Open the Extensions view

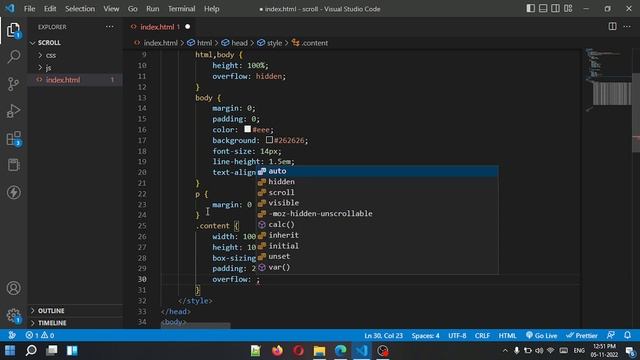click(x=13, y=138)
